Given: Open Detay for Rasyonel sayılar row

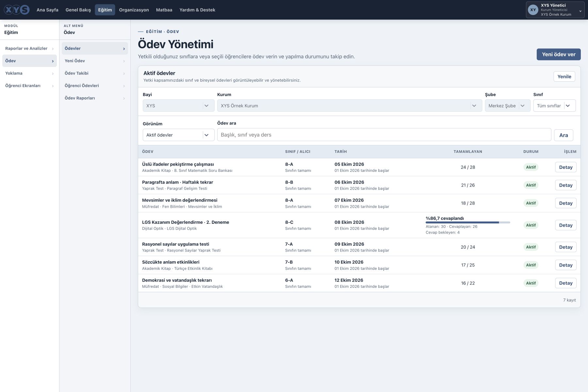Looking at the screenshot, I should click(x=566, y=247).
